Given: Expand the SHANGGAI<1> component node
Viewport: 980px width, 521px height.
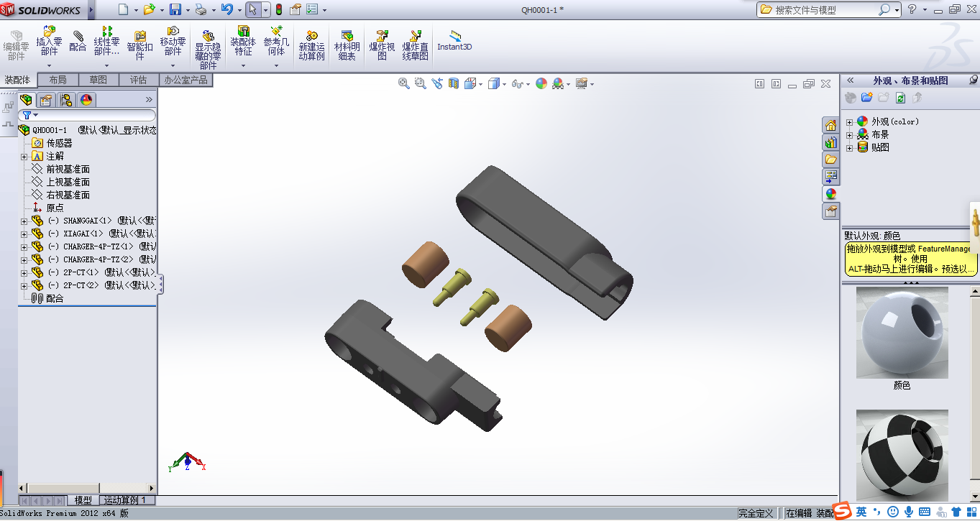Looking at the screenshot, I should pos(24,221).
